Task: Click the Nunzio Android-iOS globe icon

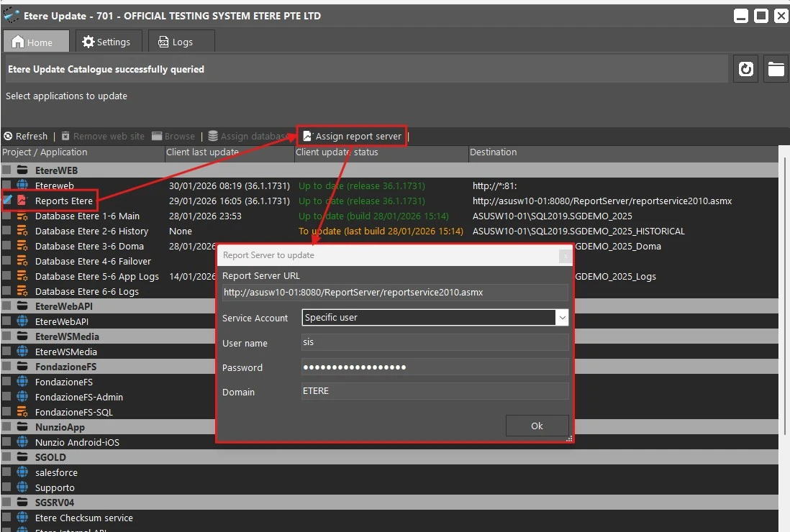Action: click(x=22, y=442)
